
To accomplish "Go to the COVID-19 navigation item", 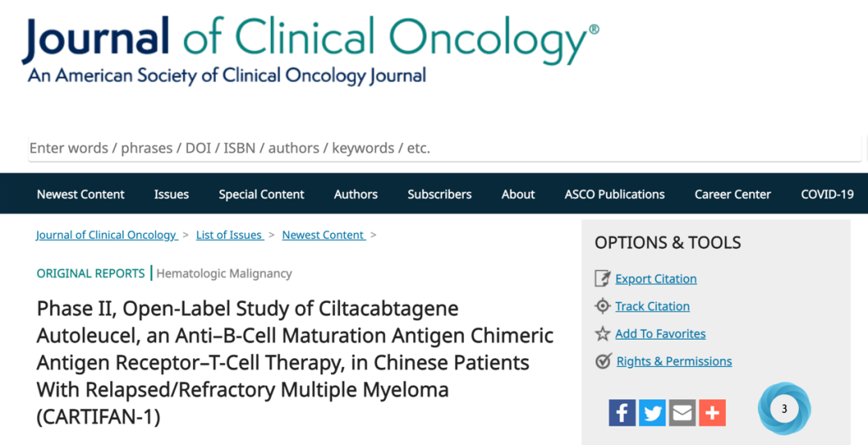I will pyautogui.click(x=827, y=194).
